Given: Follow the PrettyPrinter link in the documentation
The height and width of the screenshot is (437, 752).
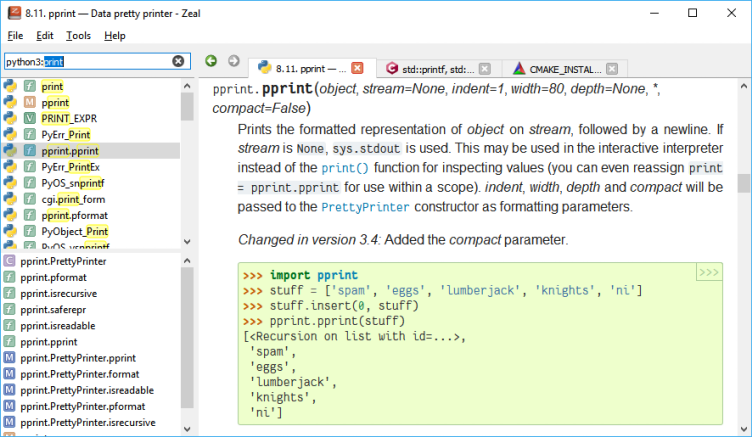Looking at the screenshot, I should (364, 207).
